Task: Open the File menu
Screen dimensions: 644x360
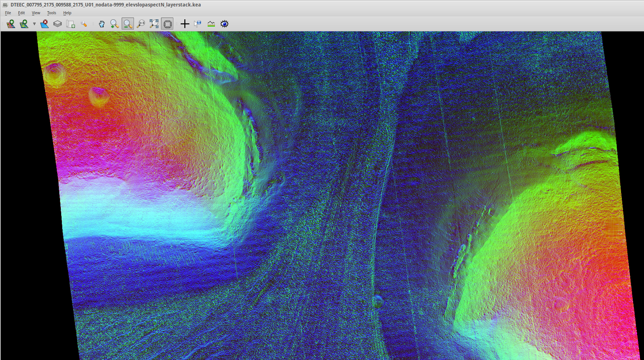Action: (x=8, y=13)
